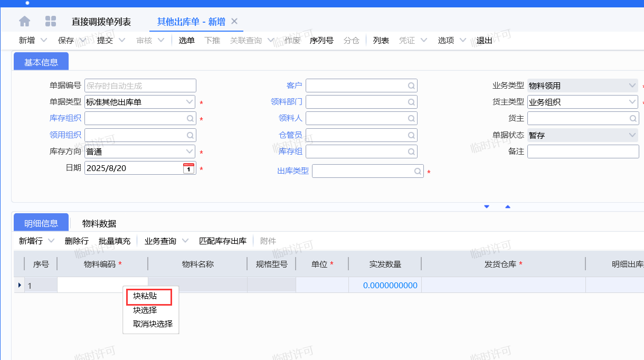Open the 直接调拨单列表 tab
The height and width of the screenshot is (360, 644).
click(x=101, y=22)
